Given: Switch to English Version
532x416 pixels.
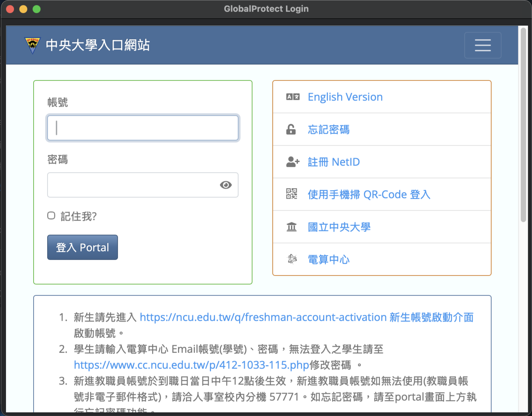Looking at the screenshot, I should 345,97.
